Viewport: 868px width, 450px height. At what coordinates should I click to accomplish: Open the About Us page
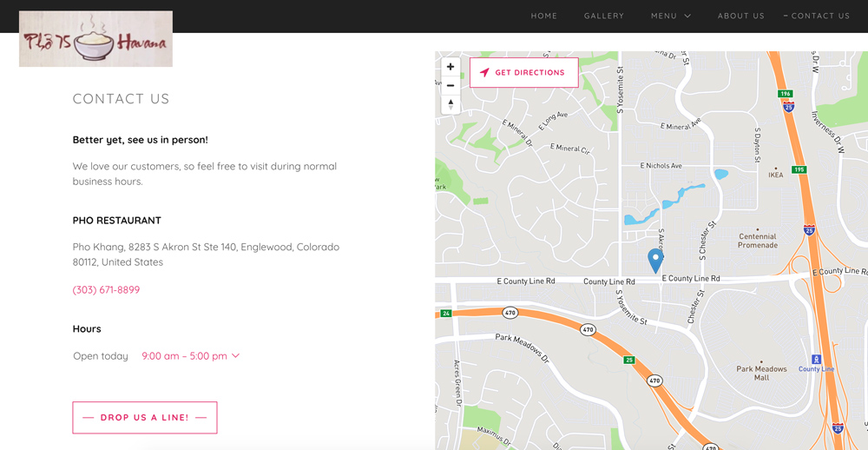click(740, 16)
